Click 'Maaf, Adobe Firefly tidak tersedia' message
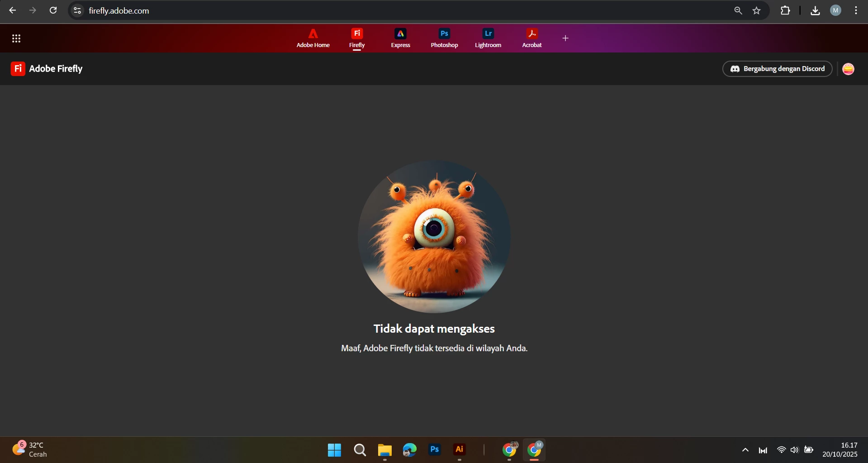 (x=434, y=348)
